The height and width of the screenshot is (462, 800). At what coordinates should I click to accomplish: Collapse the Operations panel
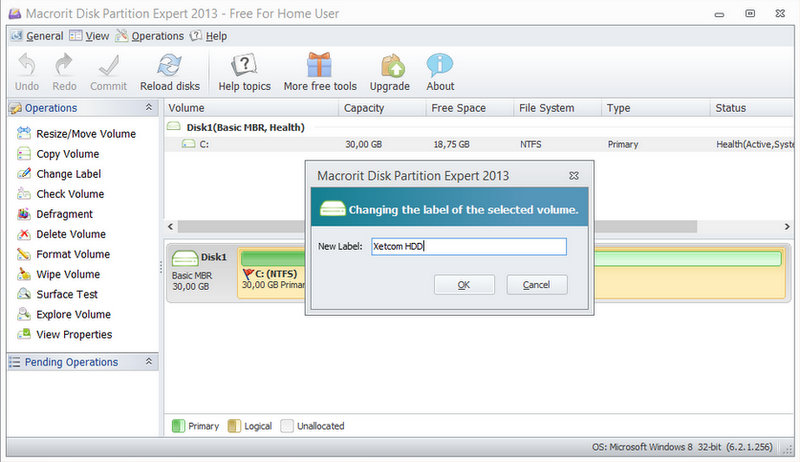(148, 107)
